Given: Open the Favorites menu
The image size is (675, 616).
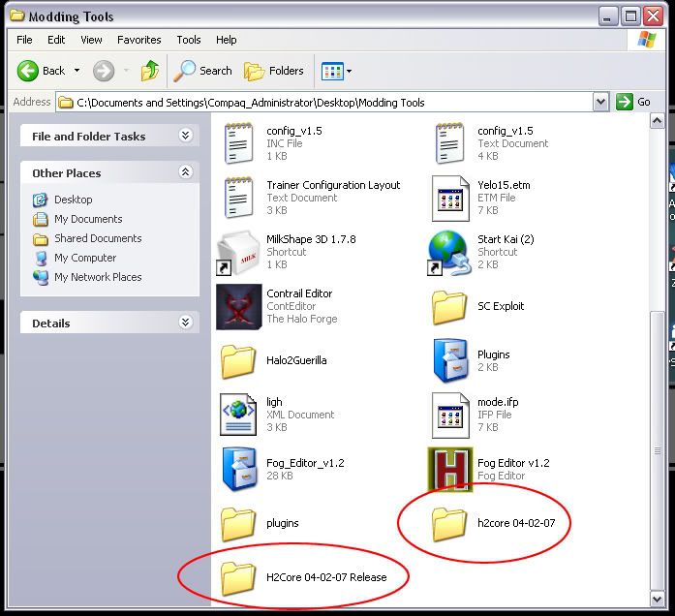Looking at the screenshot, I should click(139, 40).
